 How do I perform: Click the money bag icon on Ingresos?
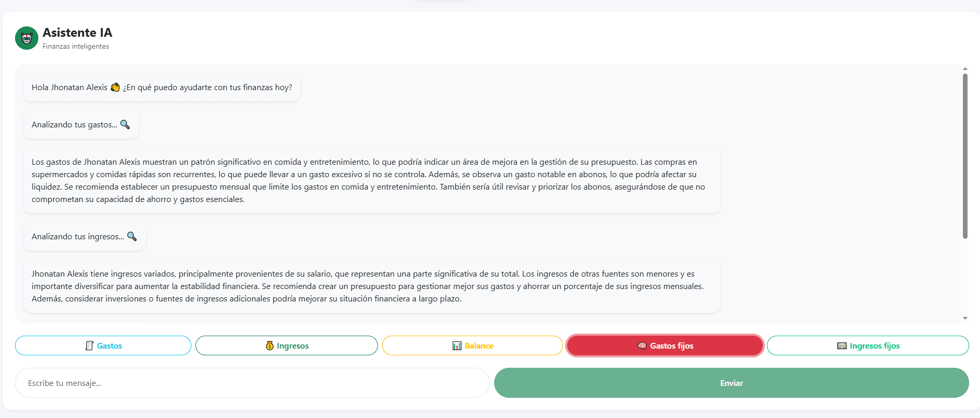coord(270,345)
